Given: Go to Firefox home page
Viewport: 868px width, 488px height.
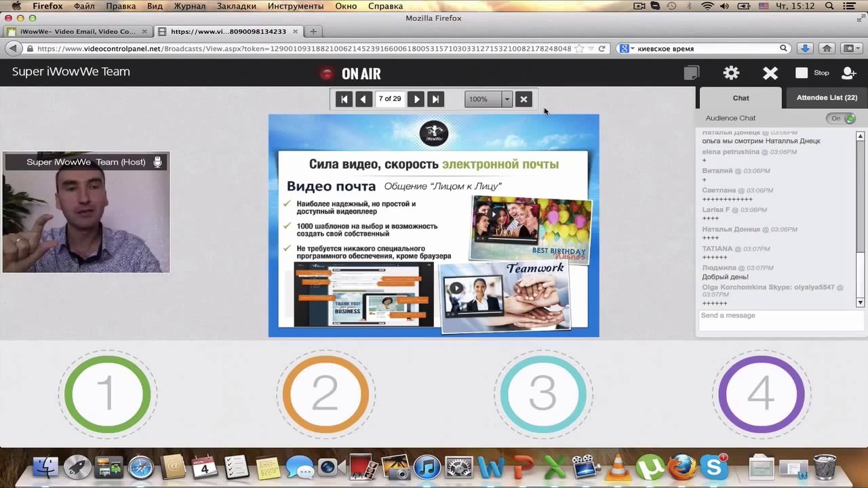Looking at the screenshot, I should click(827, 49).
